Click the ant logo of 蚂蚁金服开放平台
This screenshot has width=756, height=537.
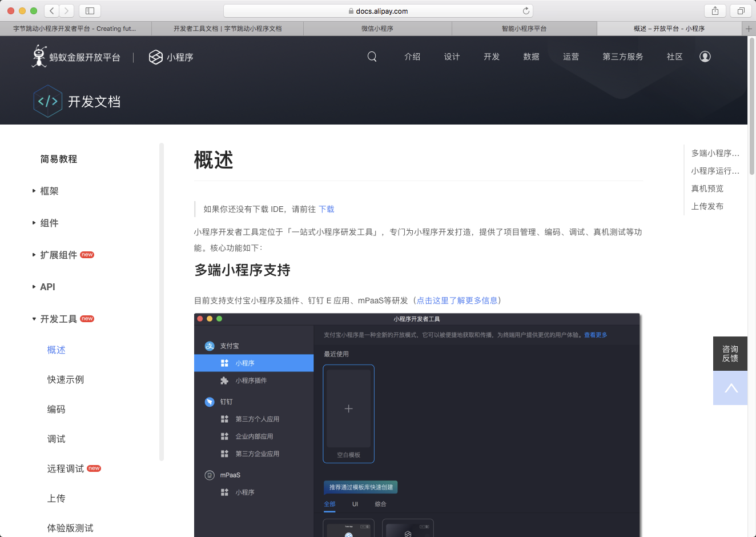(39, 56)
